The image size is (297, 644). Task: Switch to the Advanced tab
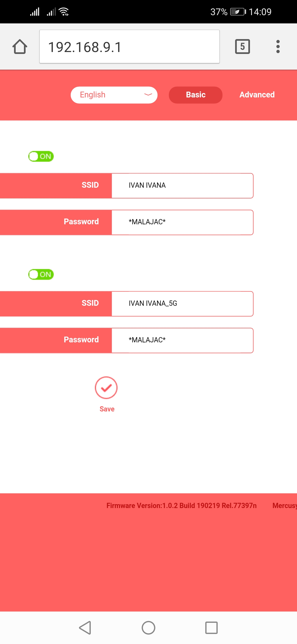tap(257, 95)
